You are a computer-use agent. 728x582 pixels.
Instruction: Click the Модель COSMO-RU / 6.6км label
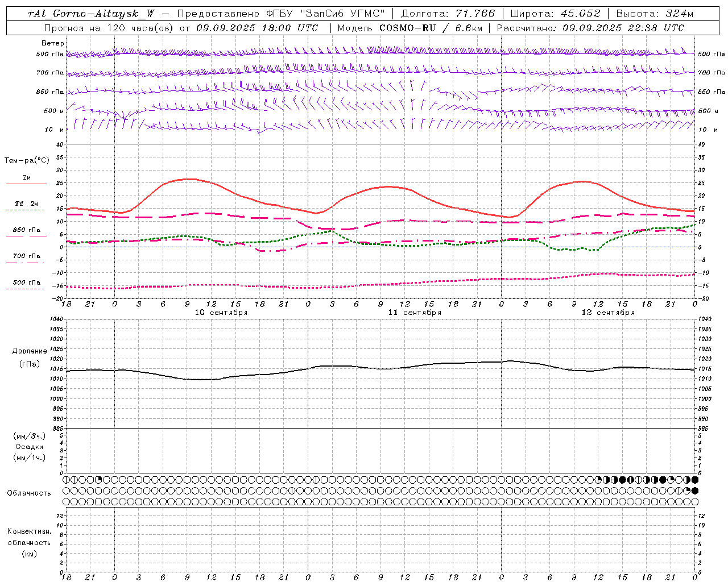point(409,27)
